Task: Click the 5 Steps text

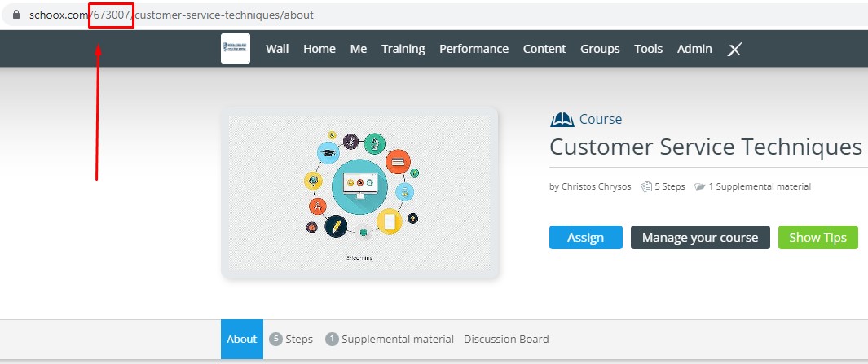Action: [670, 187]
